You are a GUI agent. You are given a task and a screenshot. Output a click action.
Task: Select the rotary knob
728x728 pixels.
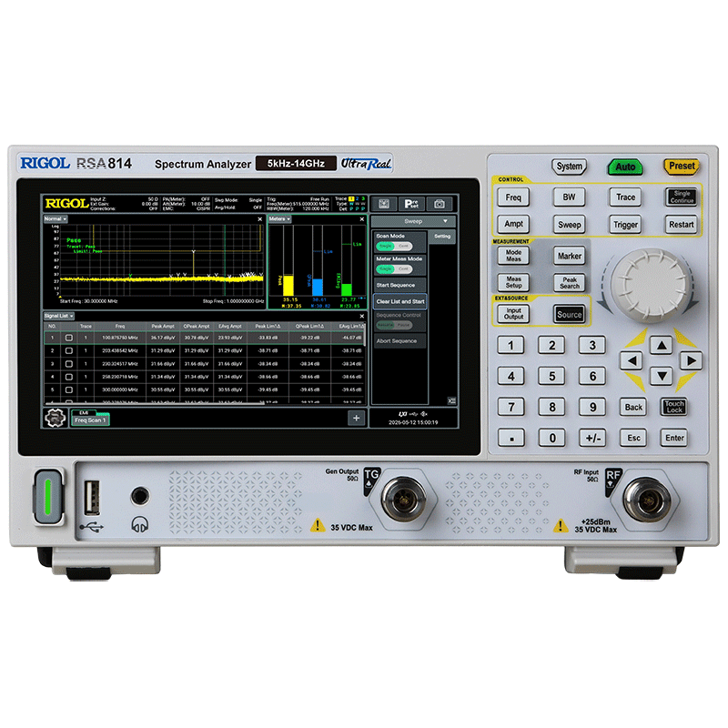pos(650,286)
